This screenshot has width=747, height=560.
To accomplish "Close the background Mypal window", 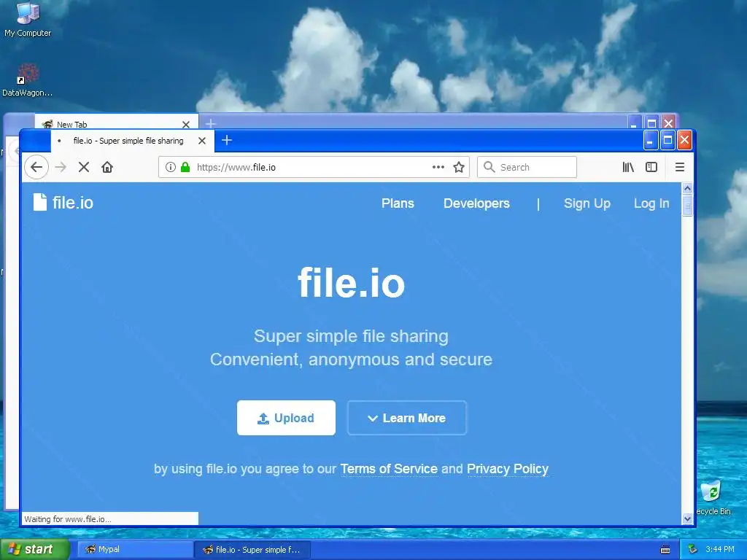I will coord(668,122).
